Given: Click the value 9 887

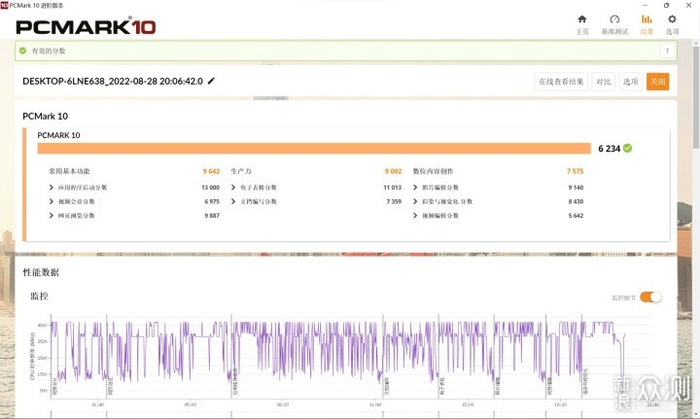Looking at the screenshot, I should (x=212, y=216).
